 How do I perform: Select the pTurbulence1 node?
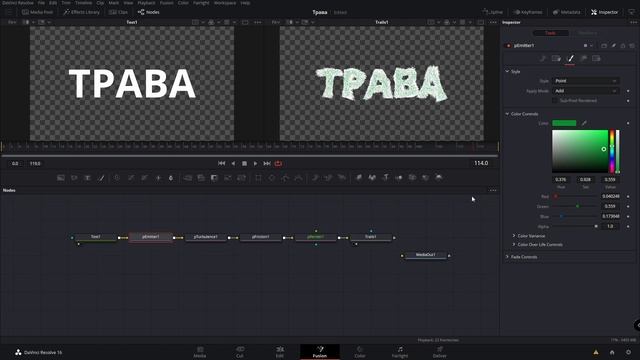point(206,237)
